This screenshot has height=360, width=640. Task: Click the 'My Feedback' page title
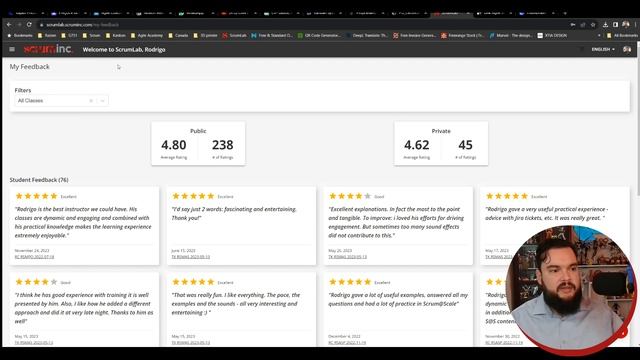[29, 67]
